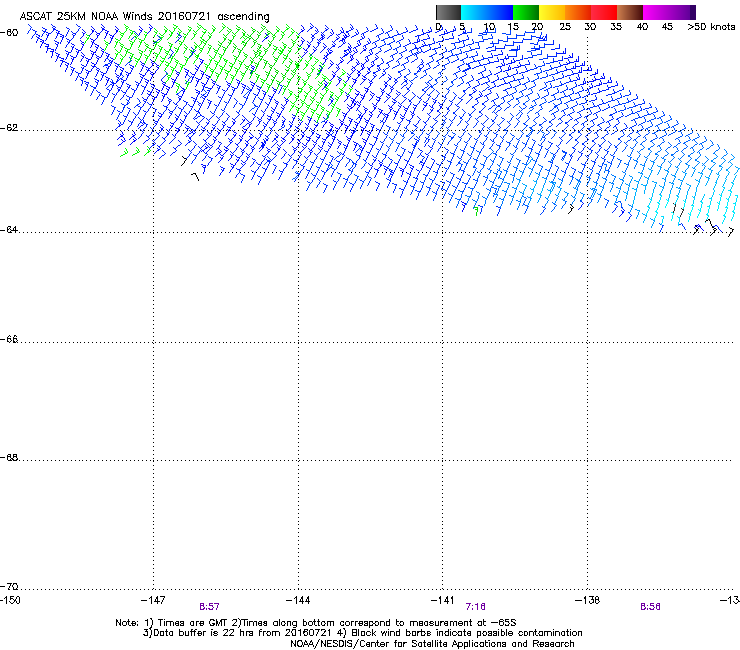Click the legend value '25'
The image size is (740, 650).
tap(565, 27)
